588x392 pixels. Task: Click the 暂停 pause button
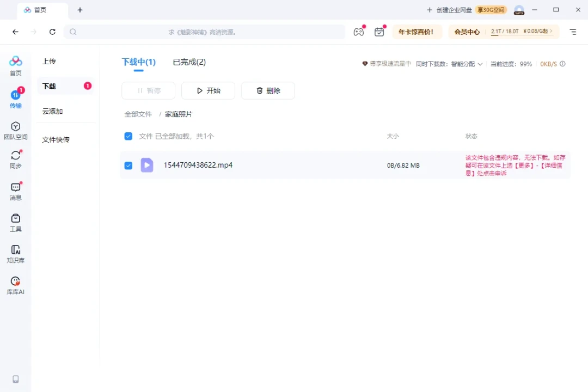[x=149, y=90]
